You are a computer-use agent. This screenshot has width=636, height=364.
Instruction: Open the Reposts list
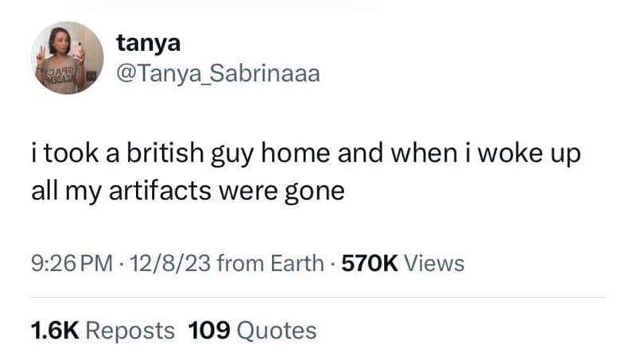[128, 330]
